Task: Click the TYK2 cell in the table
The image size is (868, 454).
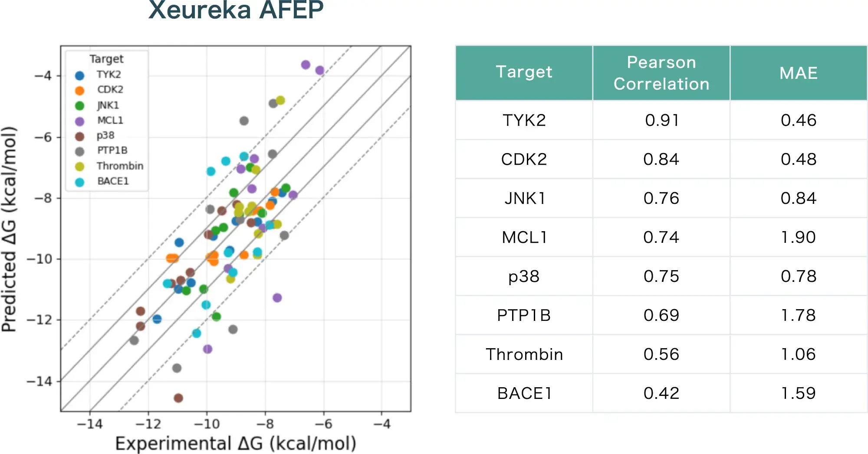Action: [524, 120]
